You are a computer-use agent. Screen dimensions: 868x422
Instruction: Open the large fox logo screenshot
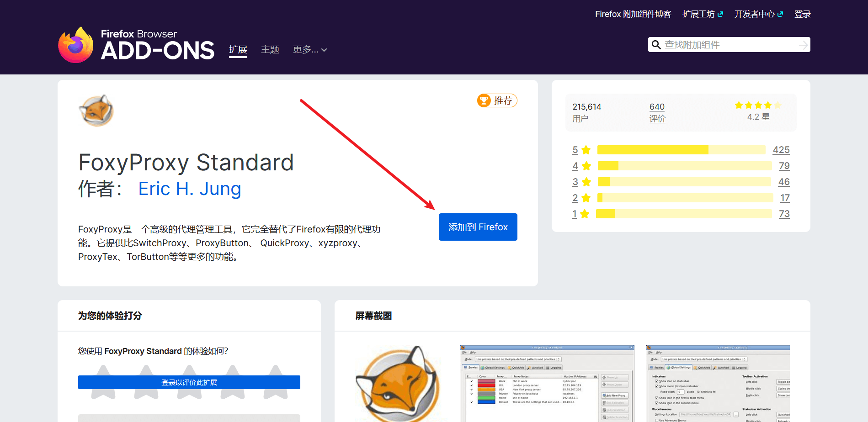[x=398, y=384]
